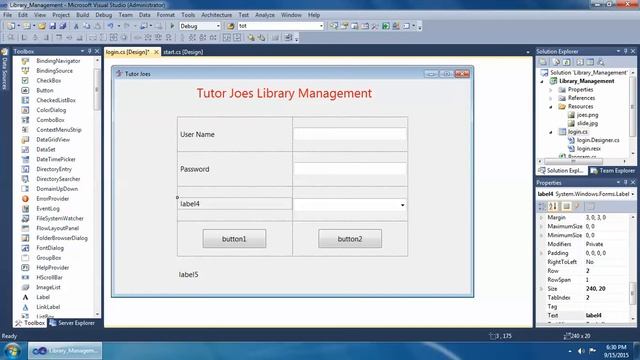Pick the Label control in Toolbox

click(43, 297)
